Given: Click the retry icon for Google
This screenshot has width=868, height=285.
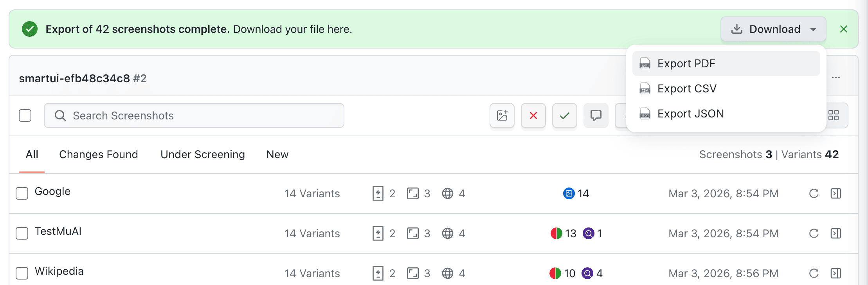Looking at the screenshot, I should pyautogui.click(x=814, y=193).
